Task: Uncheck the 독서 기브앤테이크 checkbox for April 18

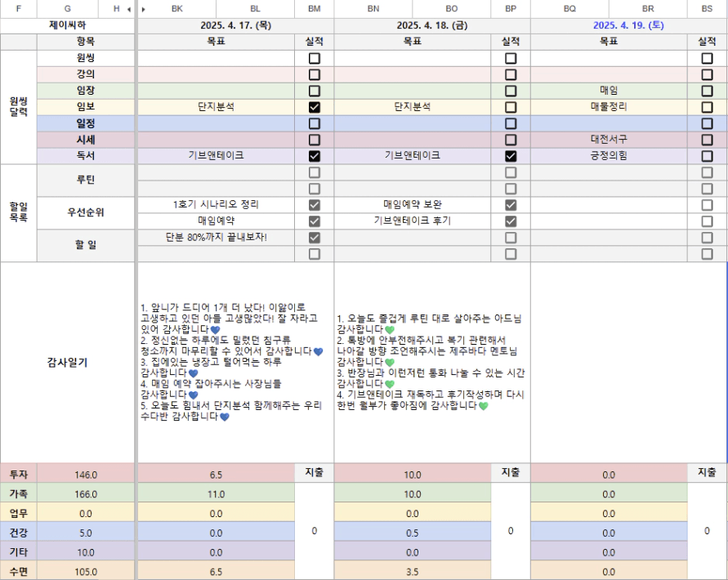Action: (511, 156)
